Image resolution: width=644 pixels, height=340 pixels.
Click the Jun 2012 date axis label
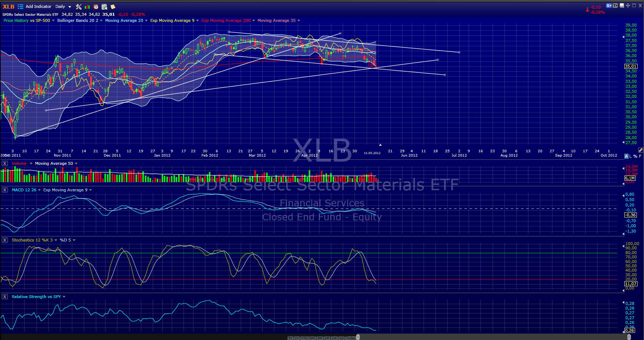409,155
